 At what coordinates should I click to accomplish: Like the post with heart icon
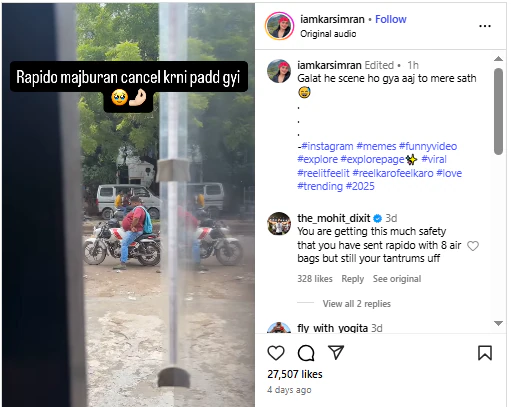pos(276,353)
